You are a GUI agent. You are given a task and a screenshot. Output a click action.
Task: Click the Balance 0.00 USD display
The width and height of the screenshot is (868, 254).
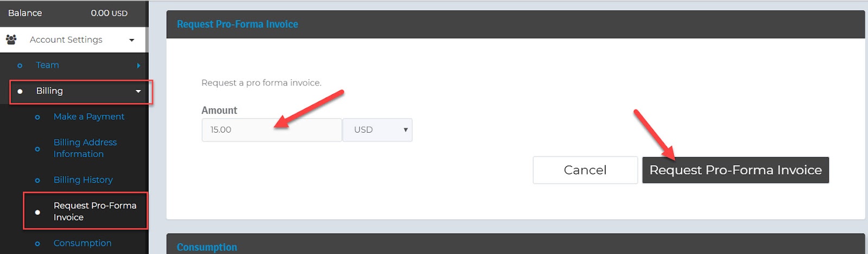(68, 13)
